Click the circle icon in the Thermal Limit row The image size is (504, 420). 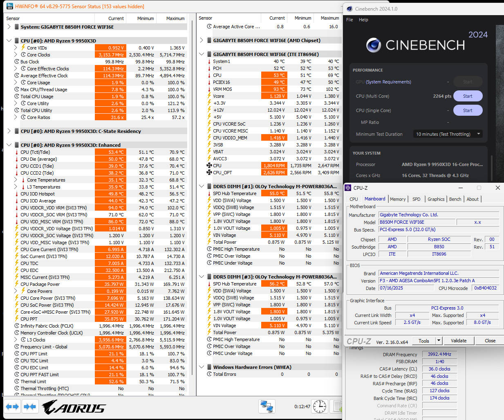coord(17,382)
